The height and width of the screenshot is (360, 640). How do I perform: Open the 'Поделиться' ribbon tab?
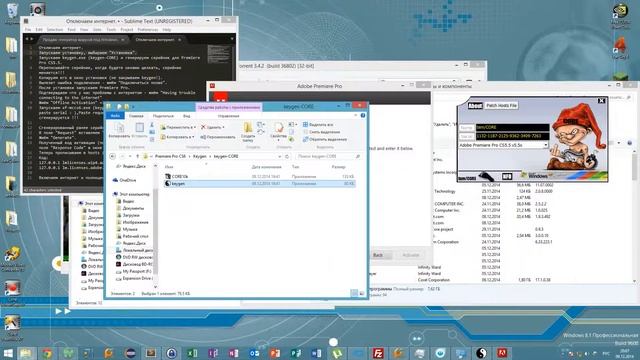[163, 116]
